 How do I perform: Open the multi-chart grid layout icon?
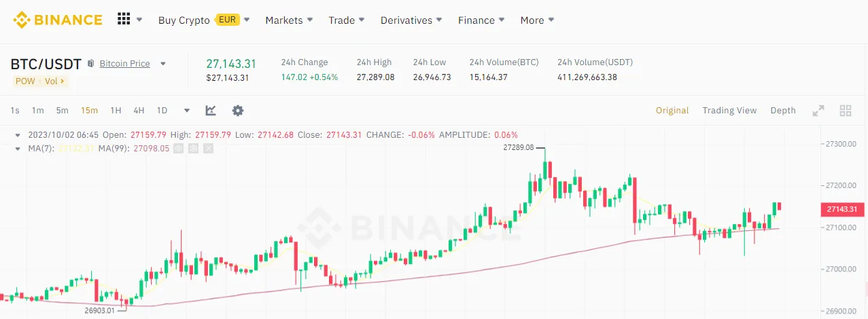(x=846, y=110)
